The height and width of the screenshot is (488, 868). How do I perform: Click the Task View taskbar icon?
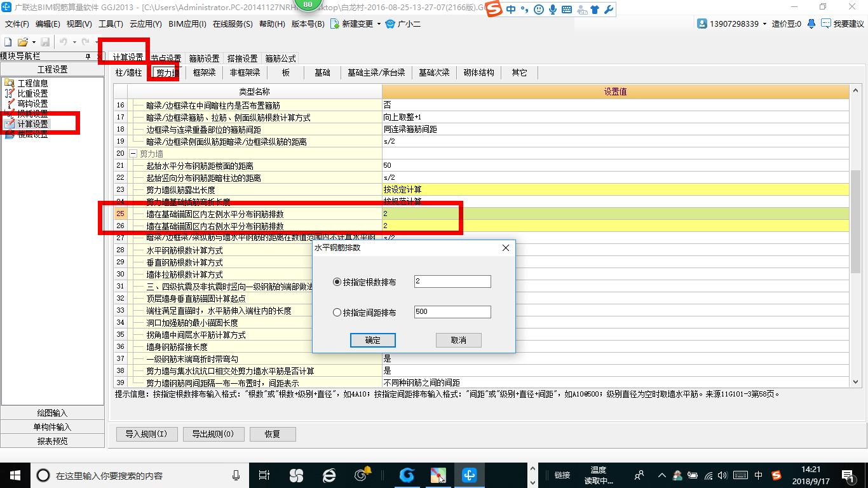click(x=264, y=475)
